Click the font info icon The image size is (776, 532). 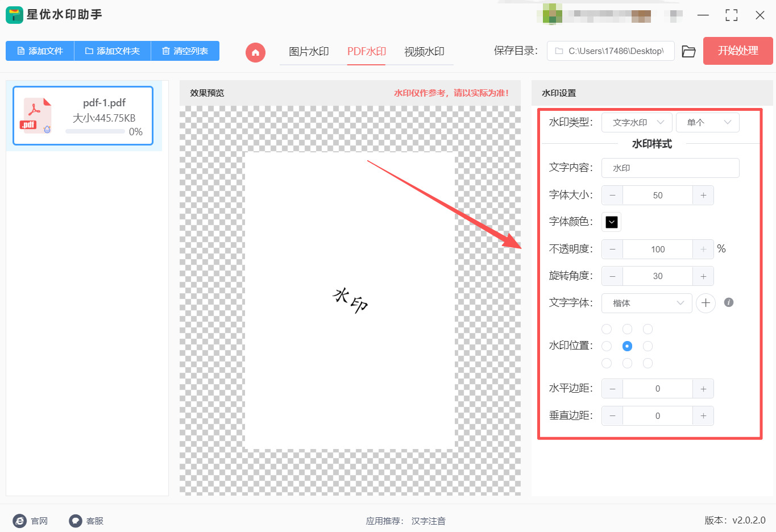729,302
